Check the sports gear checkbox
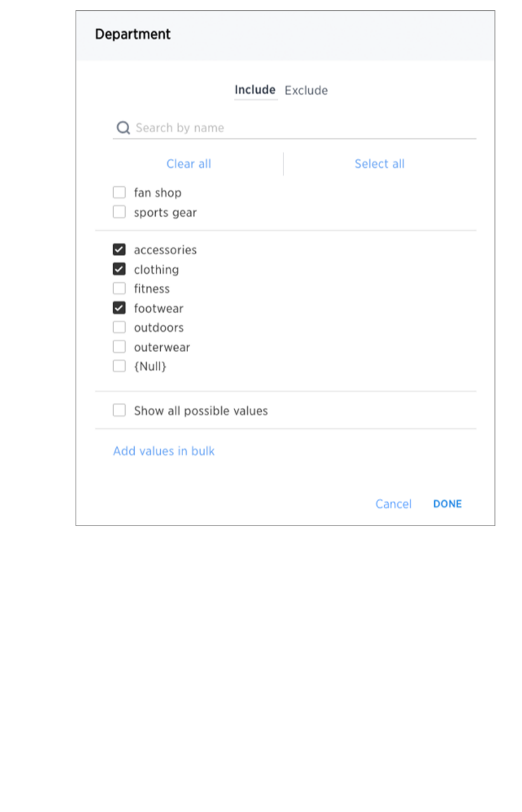Image resolution: width=522 pixels, height=812 pixels. point(120,212)
